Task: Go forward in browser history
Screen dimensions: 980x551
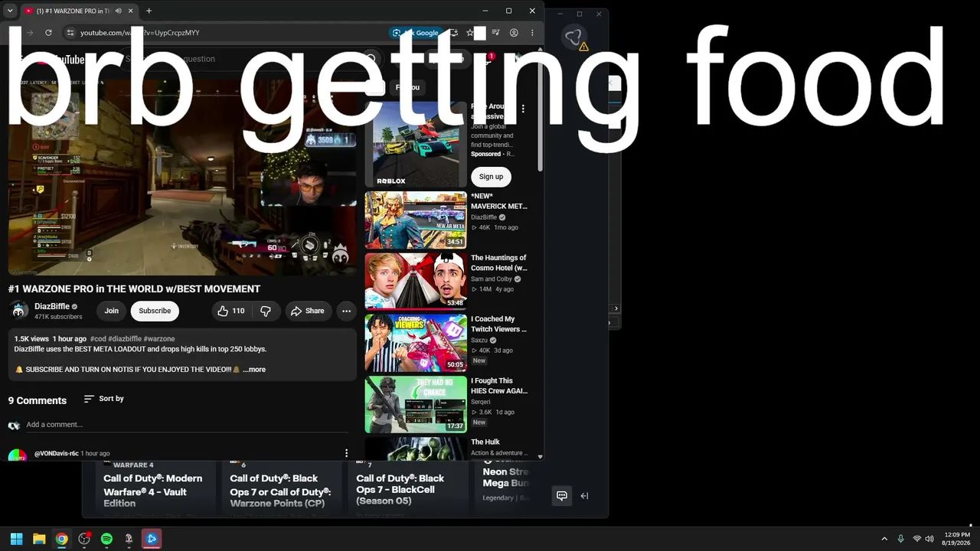Action: tap(30, 33)
